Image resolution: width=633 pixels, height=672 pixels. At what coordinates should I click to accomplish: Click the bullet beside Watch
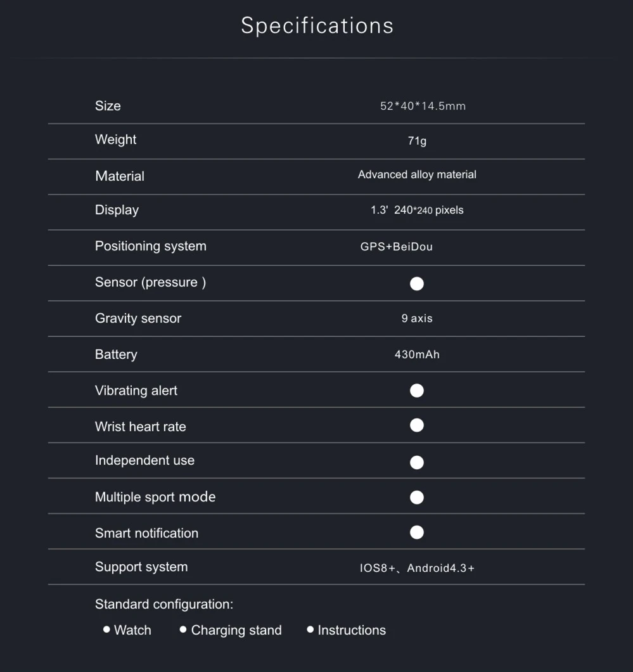pos(106,630)
